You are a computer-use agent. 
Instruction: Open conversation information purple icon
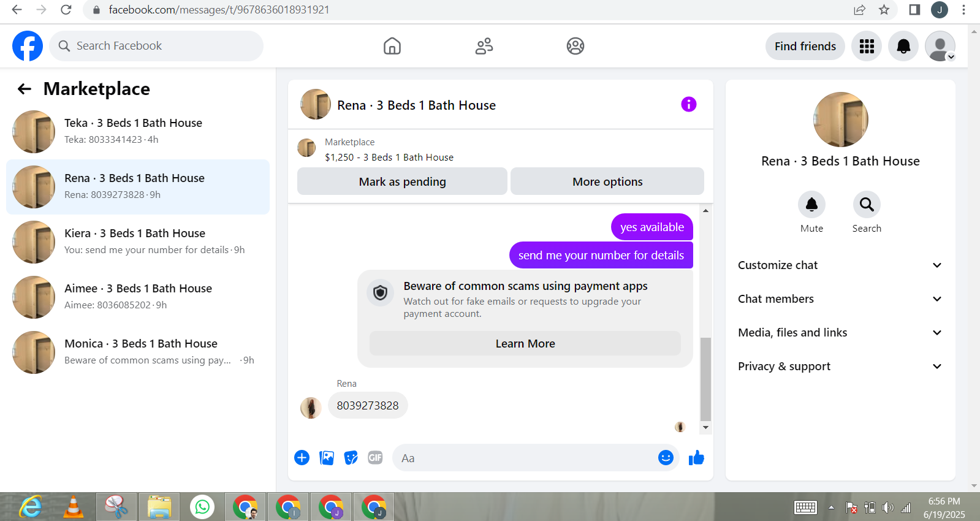point(689,104)
